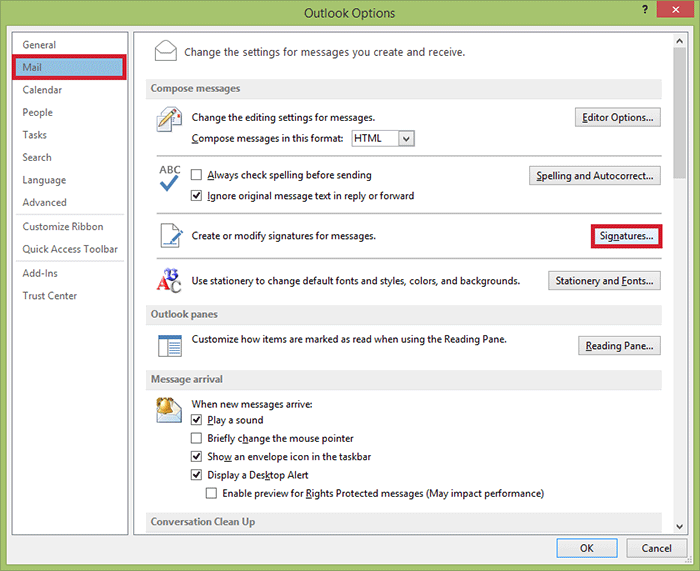Open Stationery and Fonts dialog
The height and width of the screenshot is (571, 700).
pyautogui.click(x=604, y=280)
